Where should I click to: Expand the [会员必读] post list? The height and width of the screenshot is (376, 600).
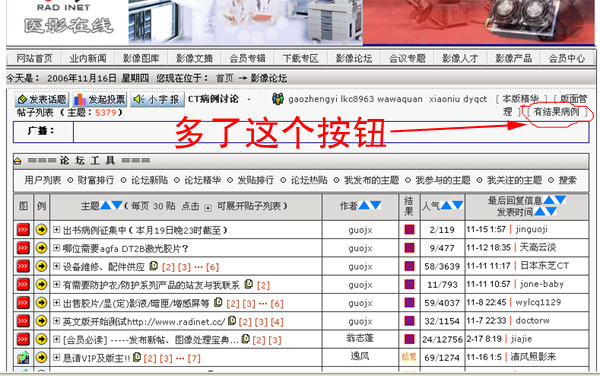point(57,339)
